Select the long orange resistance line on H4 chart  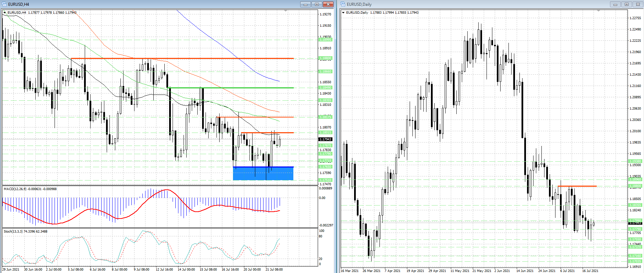[182, 59]
